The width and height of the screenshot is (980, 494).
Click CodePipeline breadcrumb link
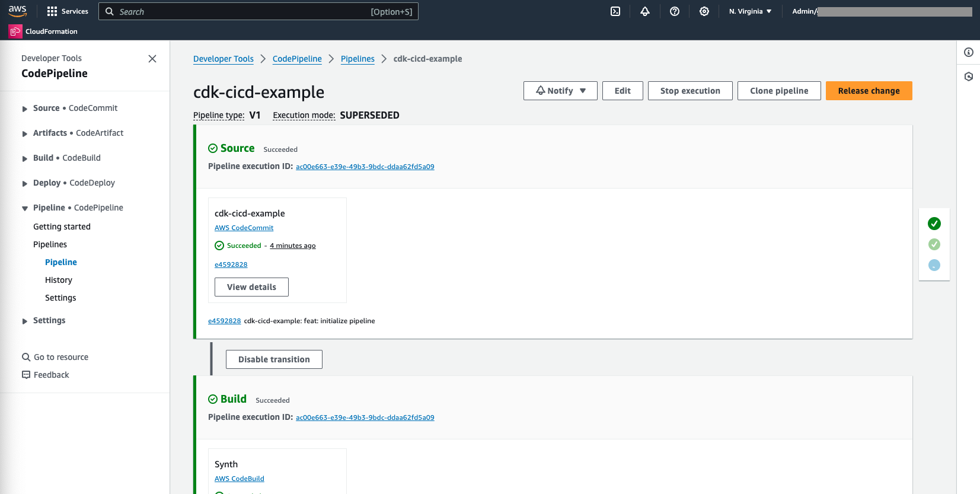click(297, 59)
